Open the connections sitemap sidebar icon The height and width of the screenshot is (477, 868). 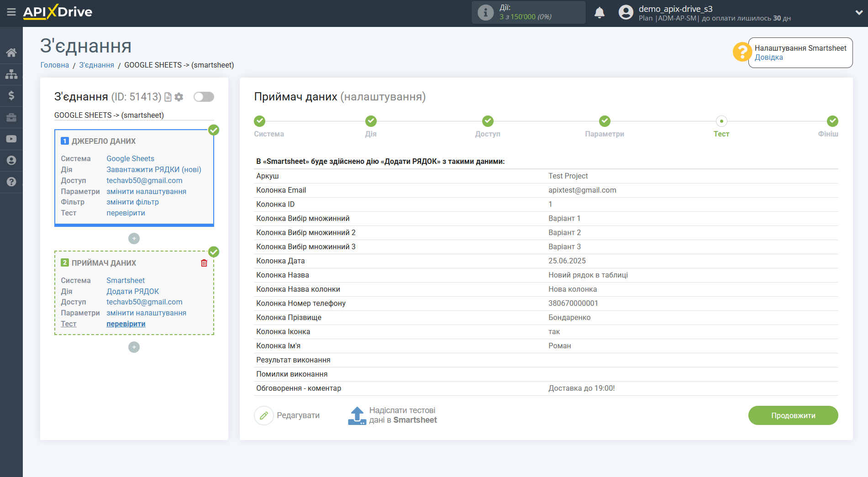point(11,74)
